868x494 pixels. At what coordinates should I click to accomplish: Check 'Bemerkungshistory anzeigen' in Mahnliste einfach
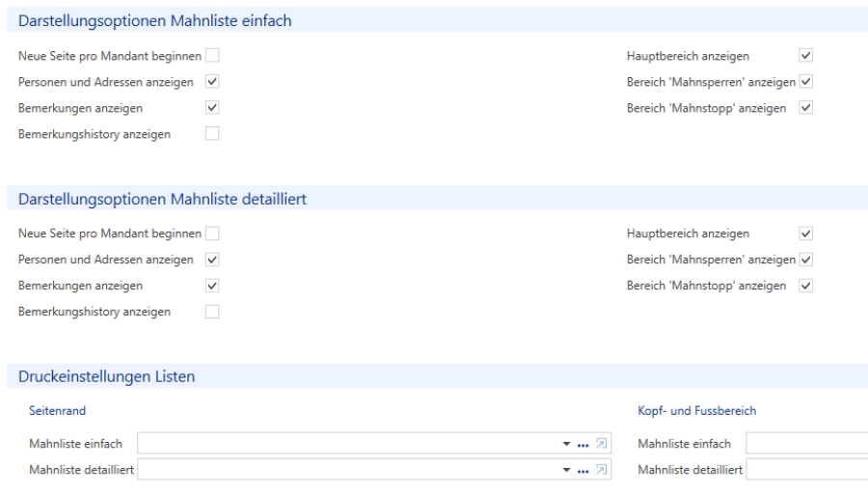[x=212, y=133]
